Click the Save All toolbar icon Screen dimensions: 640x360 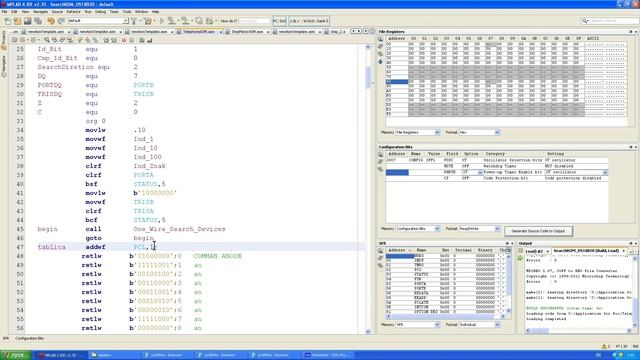tap(38, 21)
